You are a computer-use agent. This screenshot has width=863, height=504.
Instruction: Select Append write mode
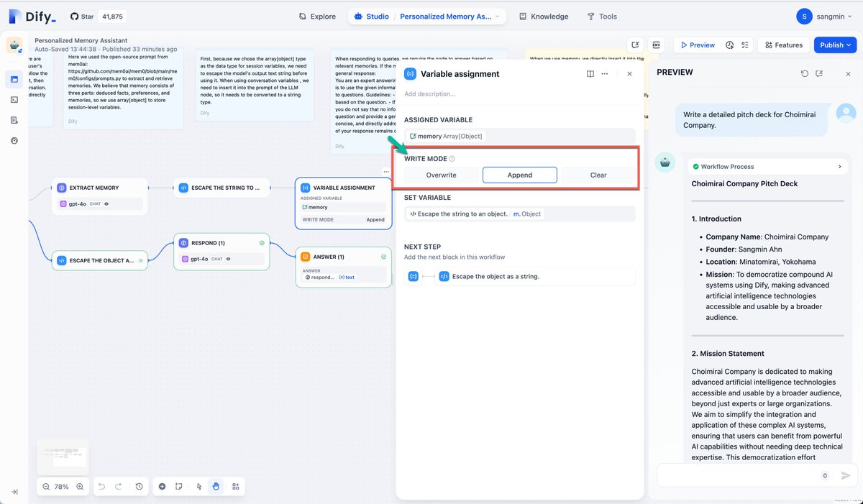pos(520,175)
